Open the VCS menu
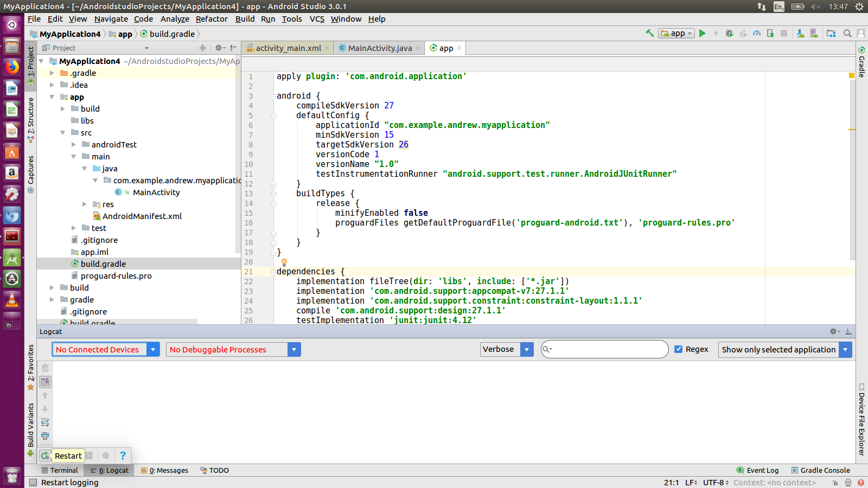The height and width of the screenshot is (488, 868). point(317,19)
